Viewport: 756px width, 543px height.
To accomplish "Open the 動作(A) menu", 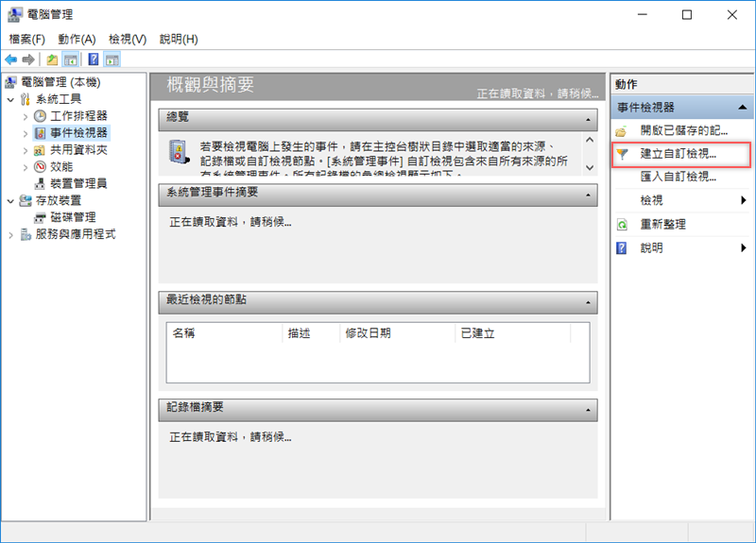I will tap(77, 40).
